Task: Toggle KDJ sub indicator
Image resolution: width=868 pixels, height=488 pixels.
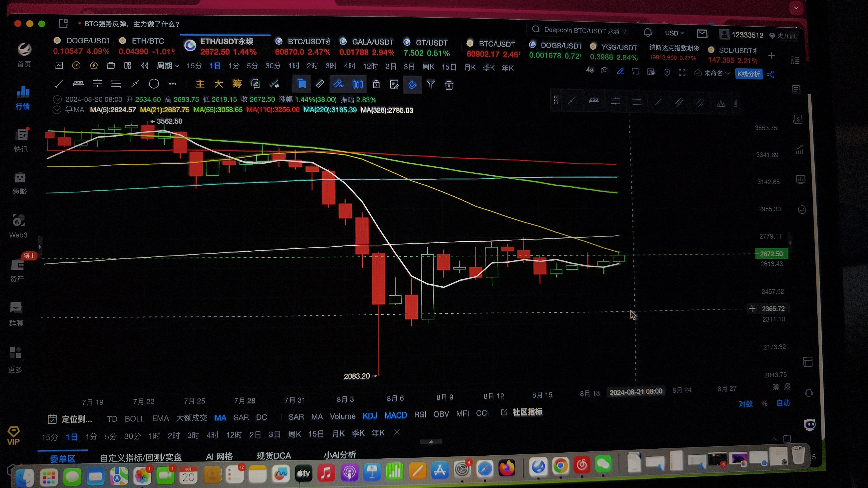Action: (370, 416)
